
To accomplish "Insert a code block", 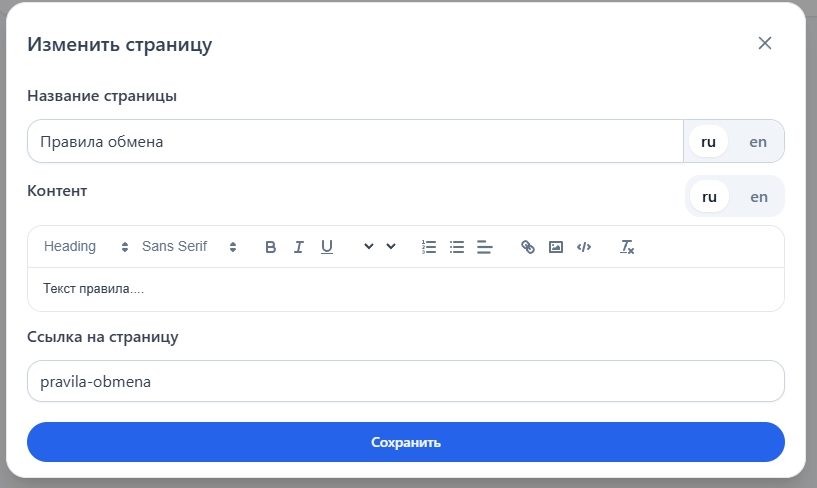I will (x=584, y=247).
